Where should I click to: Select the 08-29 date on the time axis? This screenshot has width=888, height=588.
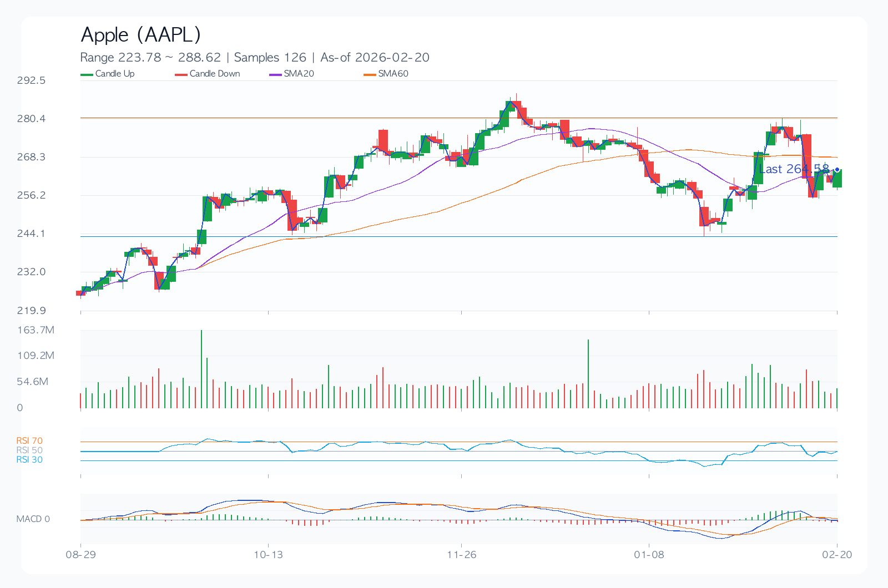(81, 555)
